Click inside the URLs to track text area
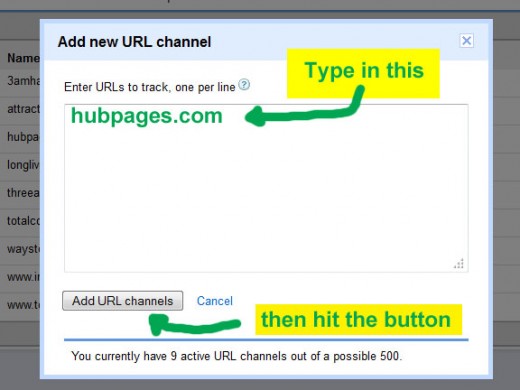The width and height of the screenshot is (520, 390). tap(266, 188)
